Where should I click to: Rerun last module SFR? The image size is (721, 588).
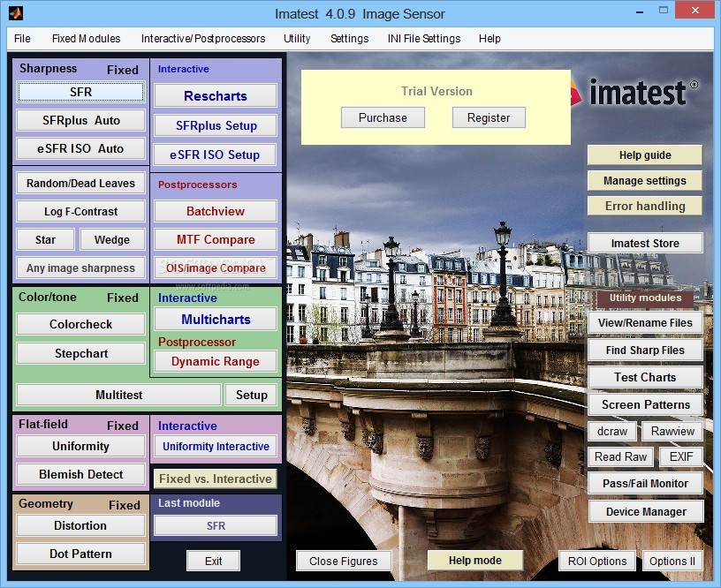coord(216,525)
